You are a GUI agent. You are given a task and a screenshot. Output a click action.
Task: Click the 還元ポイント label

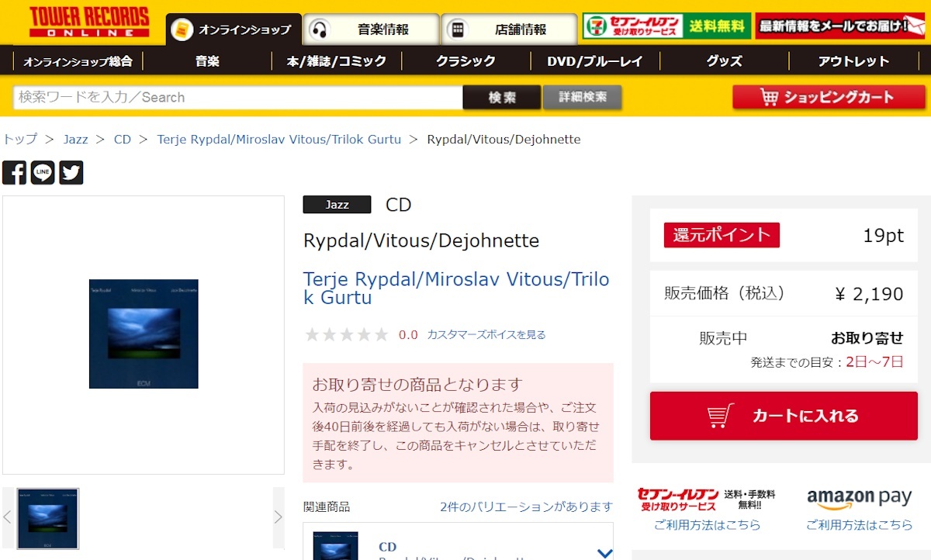click(x=722, y=235)
